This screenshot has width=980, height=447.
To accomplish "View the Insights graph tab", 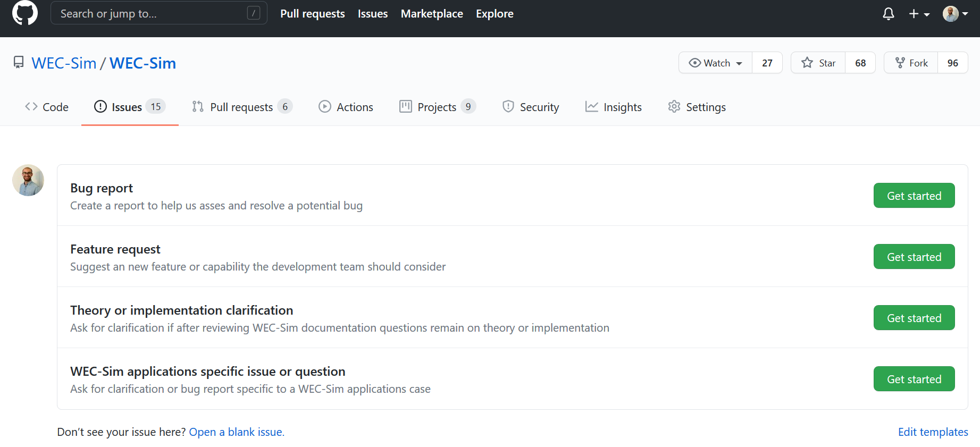I will point(614,107).
